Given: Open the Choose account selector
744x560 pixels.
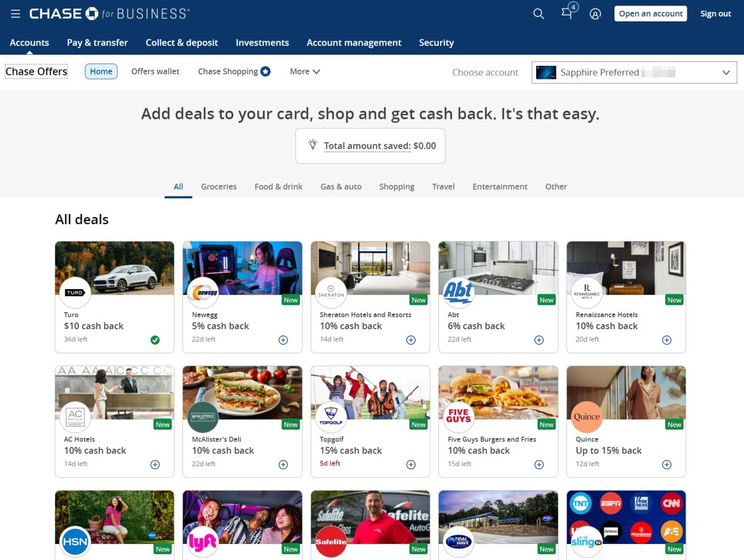Looking at the screenshot, I should coord(485,72).
